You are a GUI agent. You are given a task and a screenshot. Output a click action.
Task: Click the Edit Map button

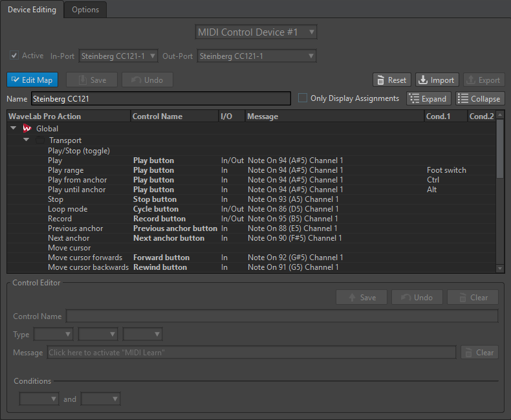coord(32,80)
